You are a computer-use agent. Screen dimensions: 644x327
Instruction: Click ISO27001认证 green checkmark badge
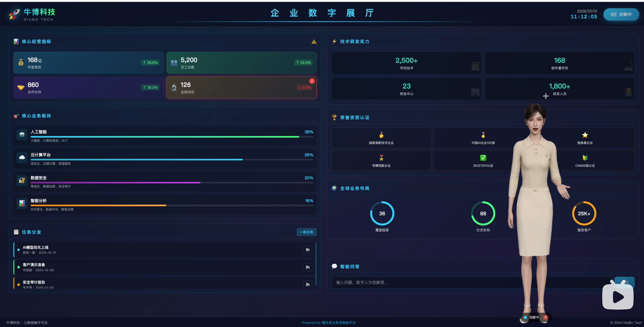(483, 158)
